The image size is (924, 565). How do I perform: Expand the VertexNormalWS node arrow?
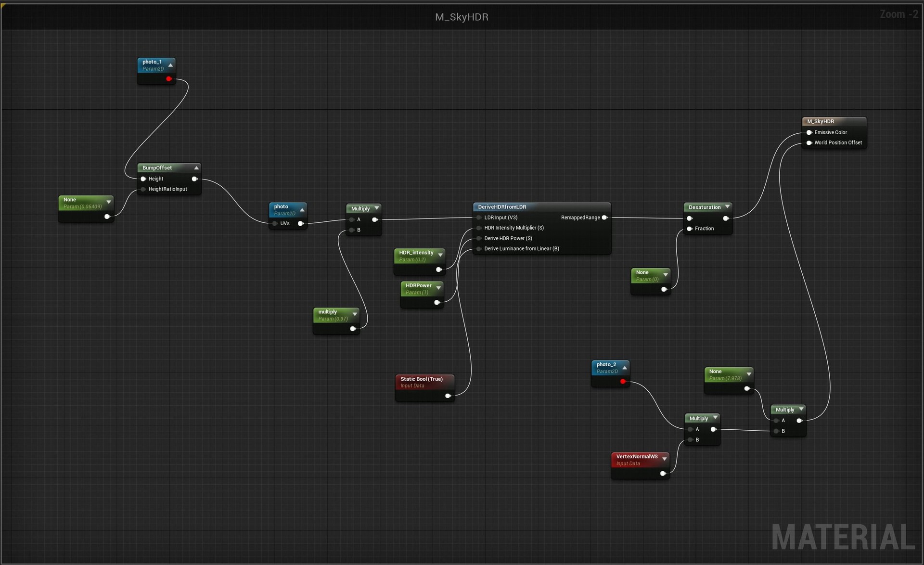(664, 459)
